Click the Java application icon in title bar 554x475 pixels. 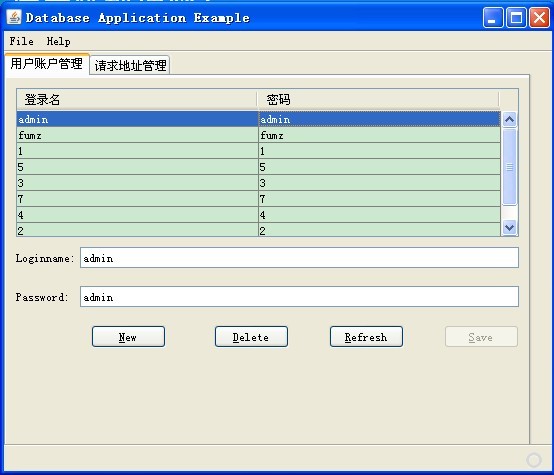click(14, 17)
